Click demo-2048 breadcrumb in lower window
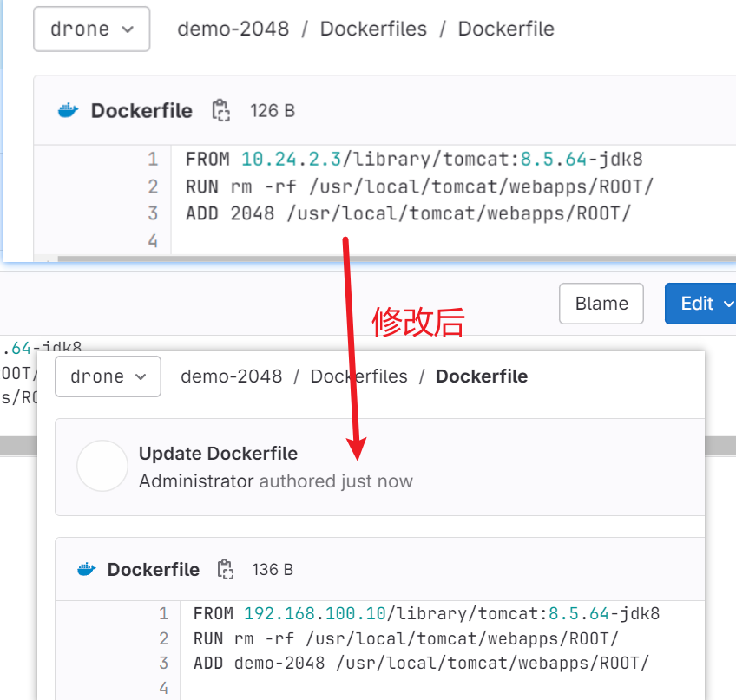Image resolution: width=736 pixels, height=700 pixels. point(232,376)
